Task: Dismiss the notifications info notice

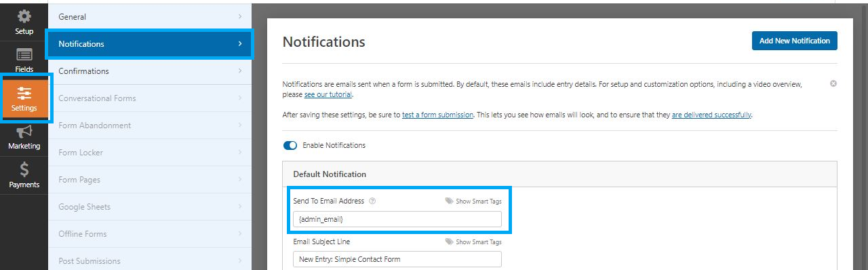Action: point(833,83)
